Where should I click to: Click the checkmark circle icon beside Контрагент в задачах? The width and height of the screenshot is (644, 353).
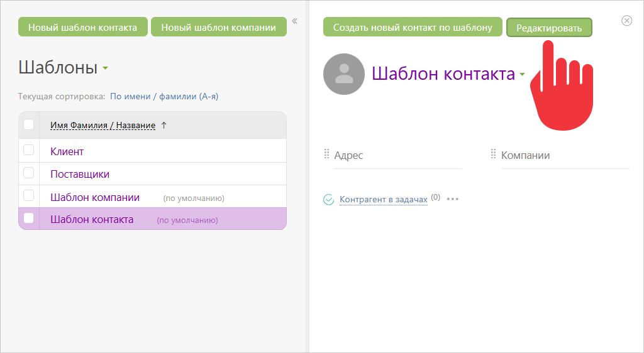pos(328,199)
